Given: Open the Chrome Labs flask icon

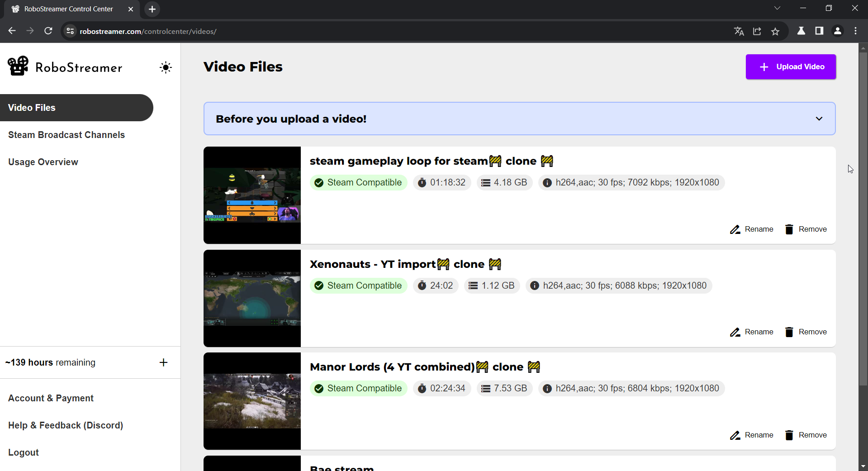Looking at the screenshot, I should pyautogui.click(x=801, y=31).
